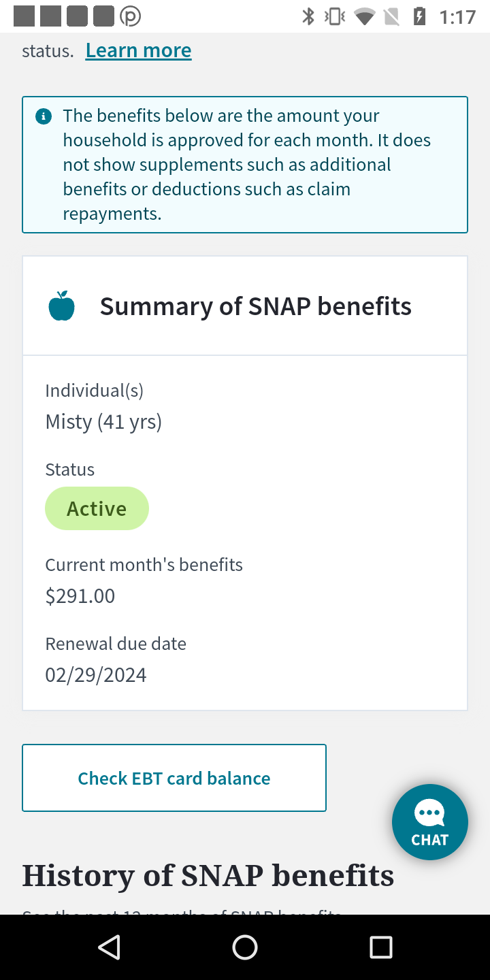This screenshot has width=490, height=980.
Task: Tap the info circle icon in notice
Action: 43,116
